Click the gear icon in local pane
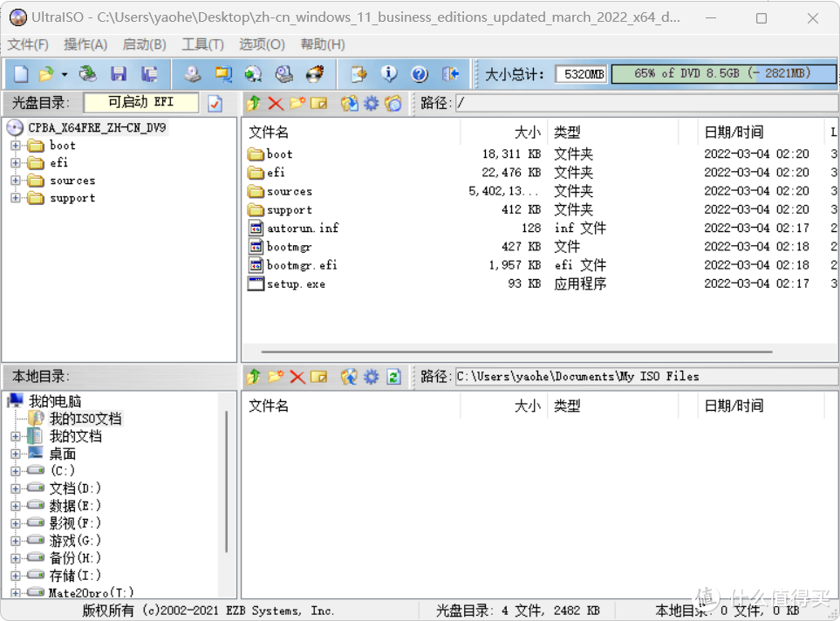840x621 pixels. (372, 377)
